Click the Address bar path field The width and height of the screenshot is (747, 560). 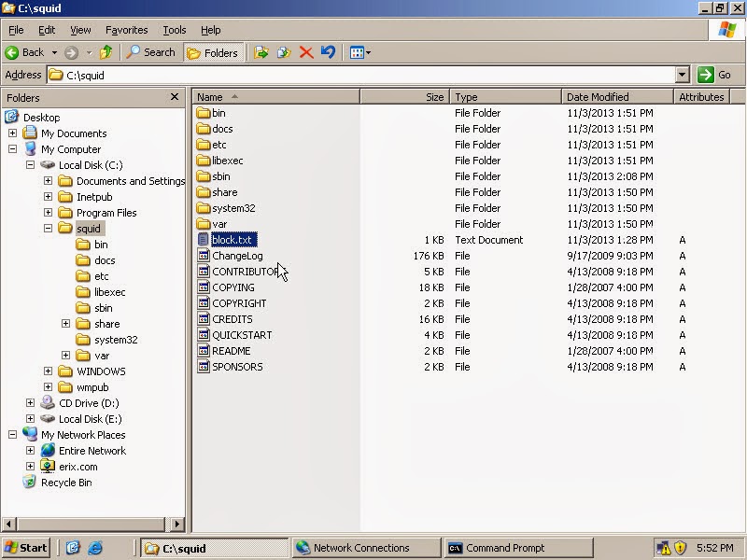pyautogui.click(x=362, y=75)
